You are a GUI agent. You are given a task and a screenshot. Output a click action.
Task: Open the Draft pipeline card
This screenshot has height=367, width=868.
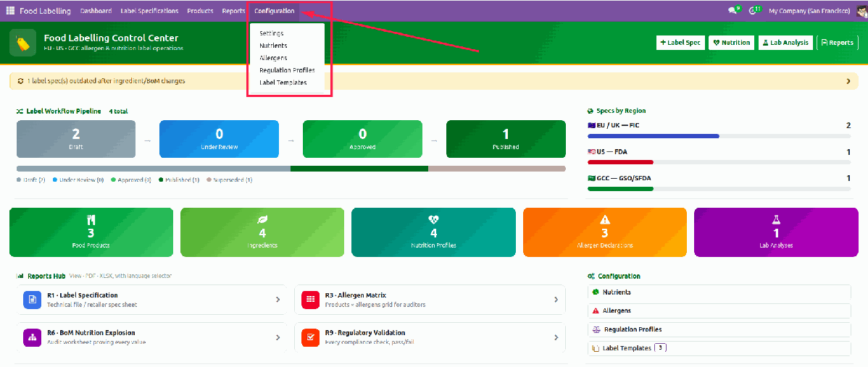76,139
